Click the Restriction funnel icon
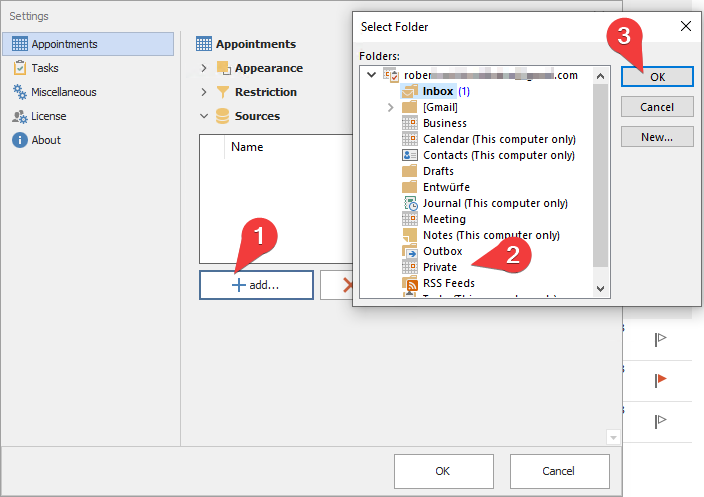 (x=223, y=92)
